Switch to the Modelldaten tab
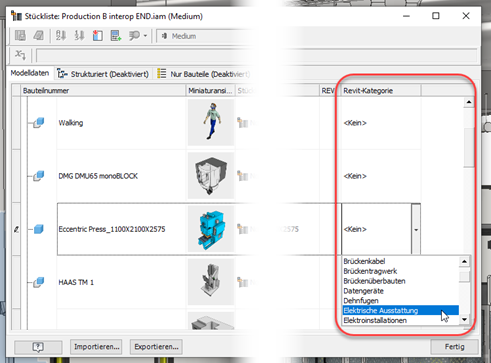 [30, 73]
